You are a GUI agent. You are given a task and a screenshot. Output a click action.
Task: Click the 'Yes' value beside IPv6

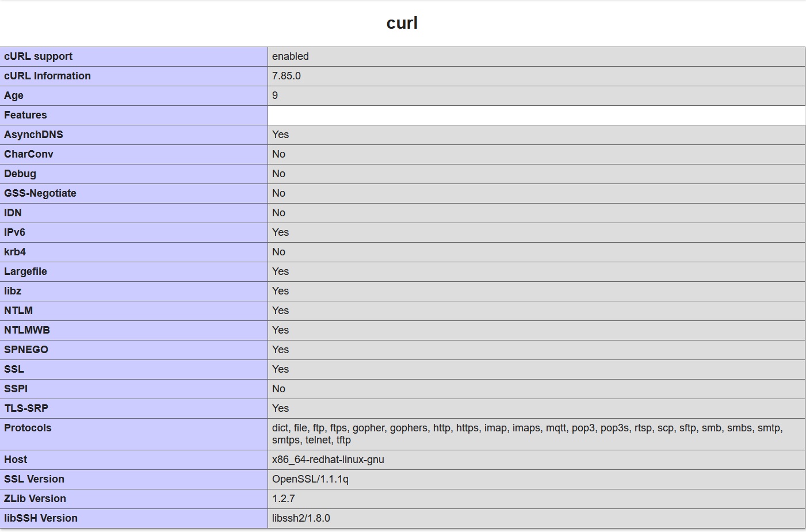pos(280,232)
